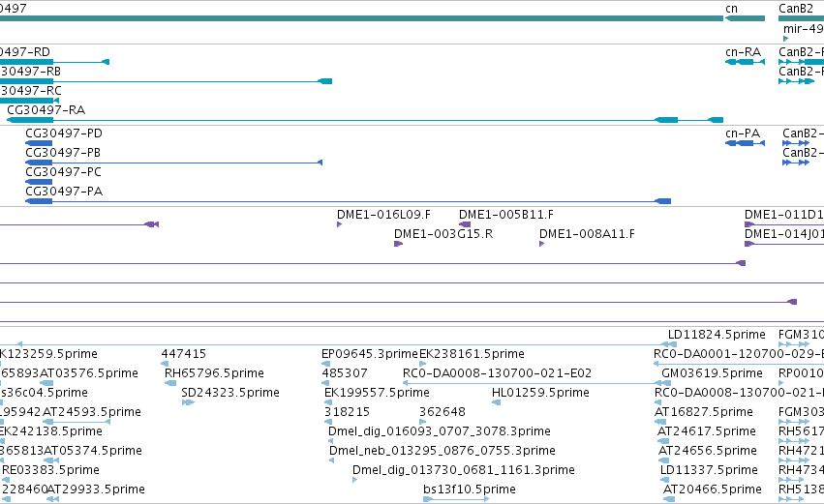Open the EK238161.5prime label
This screenshot has width=824, height=504.
point(472,354)
